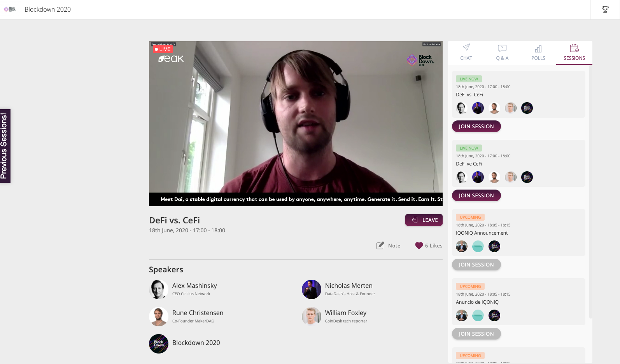The image size is (620, 364).
Task: Join the Anuncio de IQONIQ session
Action: coord(476,334)
